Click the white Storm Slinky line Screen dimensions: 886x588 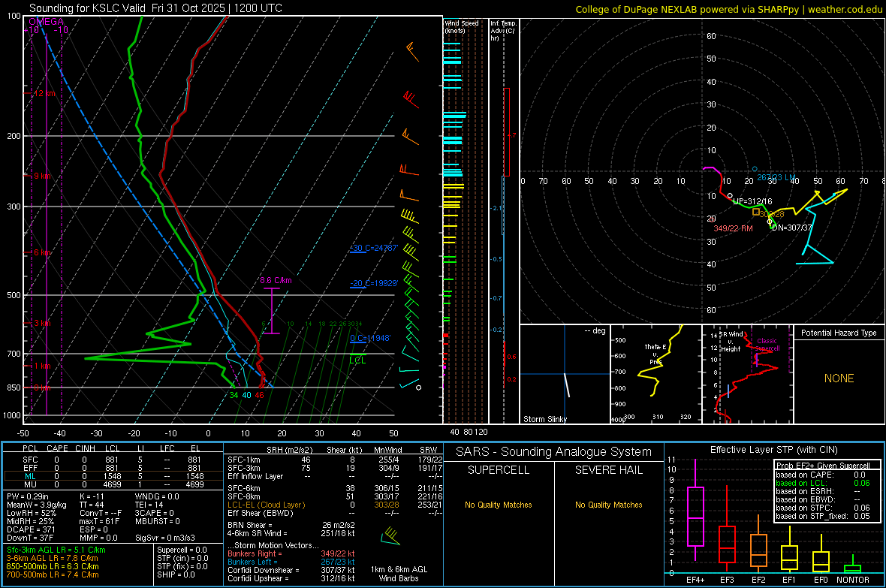[566, 384]
